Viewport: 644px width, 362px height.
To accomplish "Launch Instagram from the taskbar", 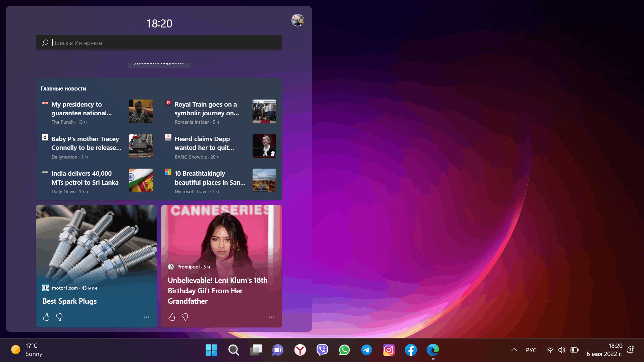I will pyautogui.click(x=388, y=350).
